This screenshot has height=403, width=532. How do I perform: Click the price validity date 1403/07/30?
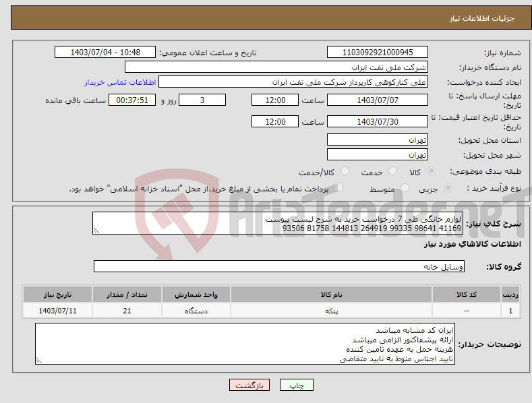pyautogui.click(x=378, y=121)
